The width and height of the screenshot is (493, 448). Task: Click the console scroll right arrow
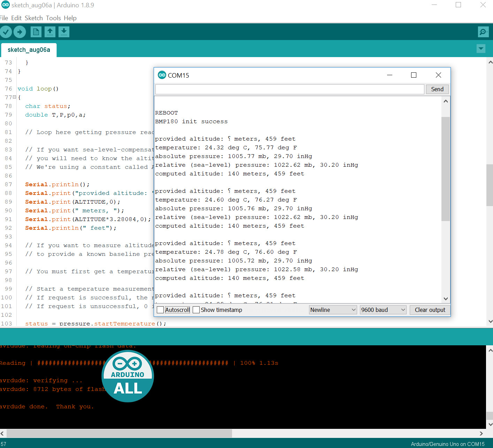[x=481, y=433]
